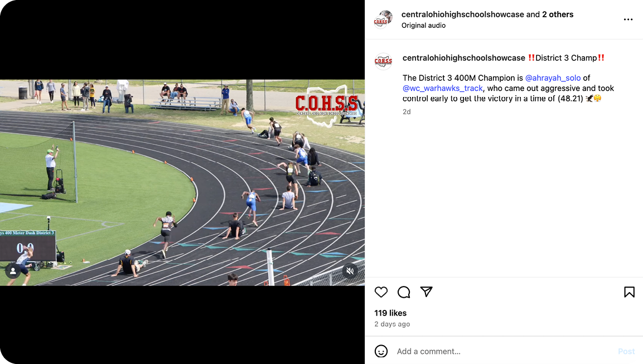Submit comment with the Post button
Screen dimensions: 643x364
point(626,351)
